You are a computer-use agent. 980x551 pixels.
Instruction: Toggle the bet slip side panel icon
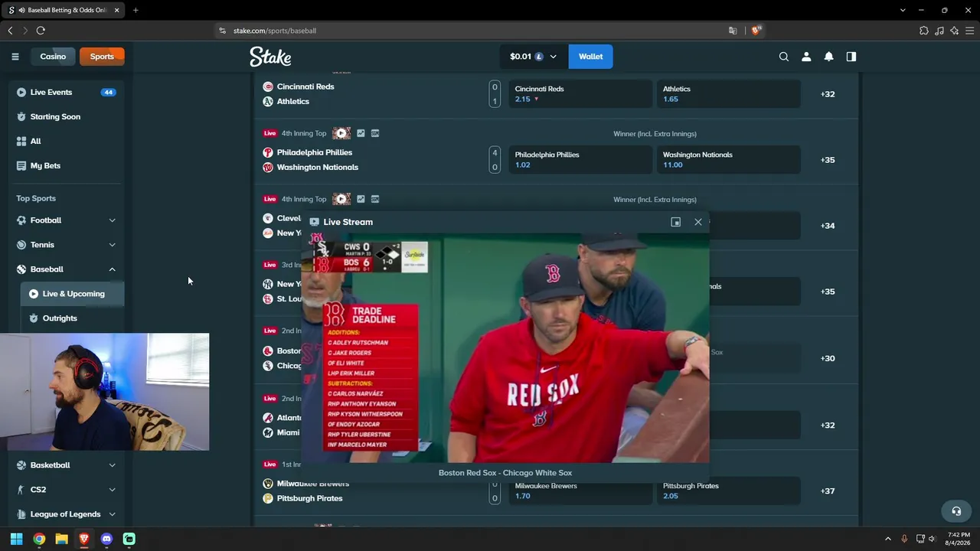click(851, 57)
